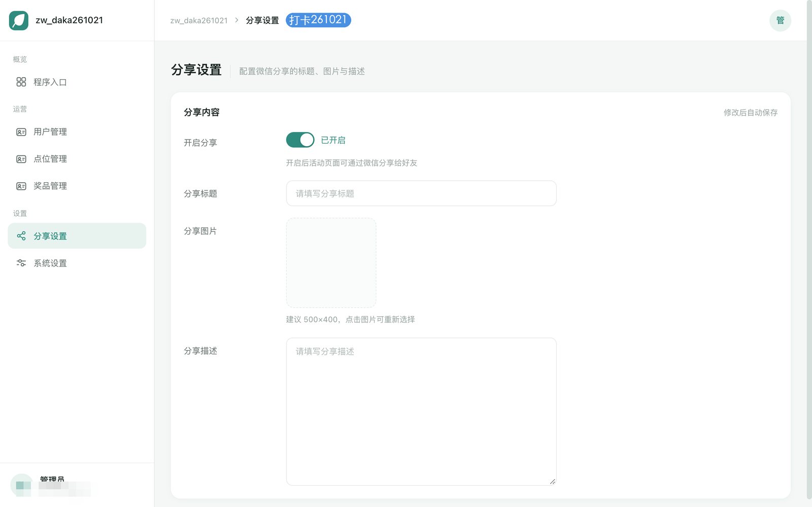Click the 分享内容 section heading
812x507 pixels.
pos(201,112)
